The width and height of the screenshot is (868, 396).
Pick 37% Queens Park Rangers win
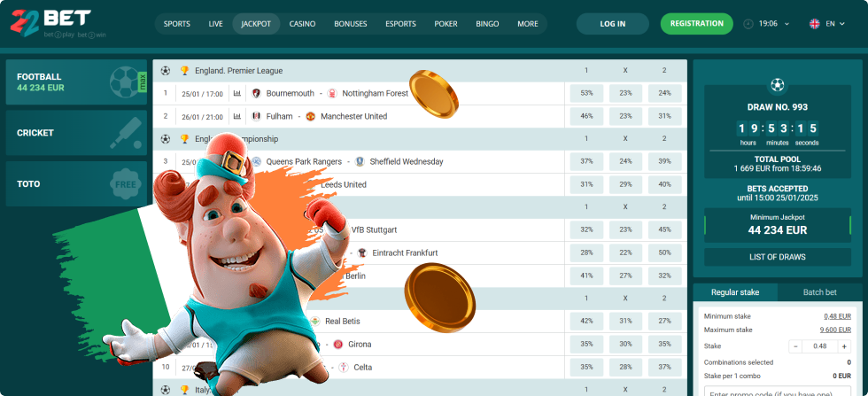click(586, 162)
